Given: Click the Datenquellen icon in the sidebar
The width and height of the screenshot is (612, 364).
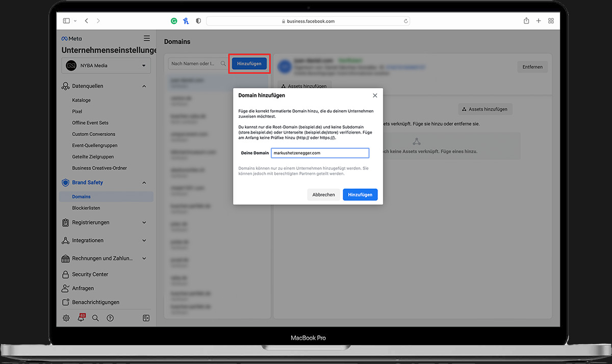Looking at the screenshot, I should click(65, 86).
